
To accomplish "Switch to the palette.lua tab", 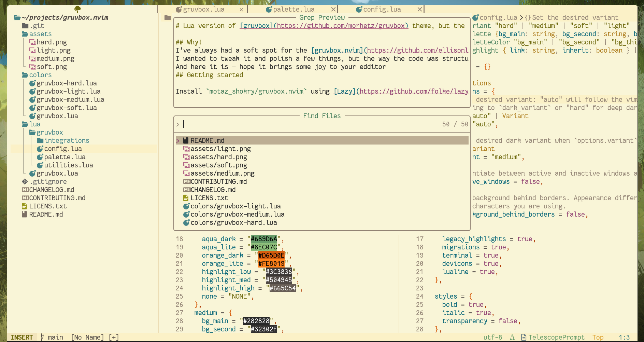I will click(294, 10).
